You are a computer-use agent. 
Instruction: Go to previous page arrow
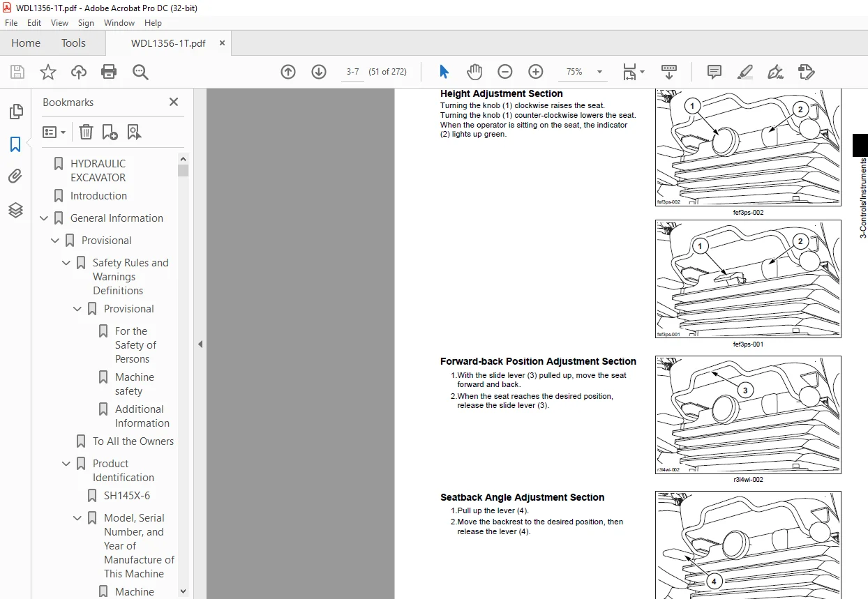(288, 72)
